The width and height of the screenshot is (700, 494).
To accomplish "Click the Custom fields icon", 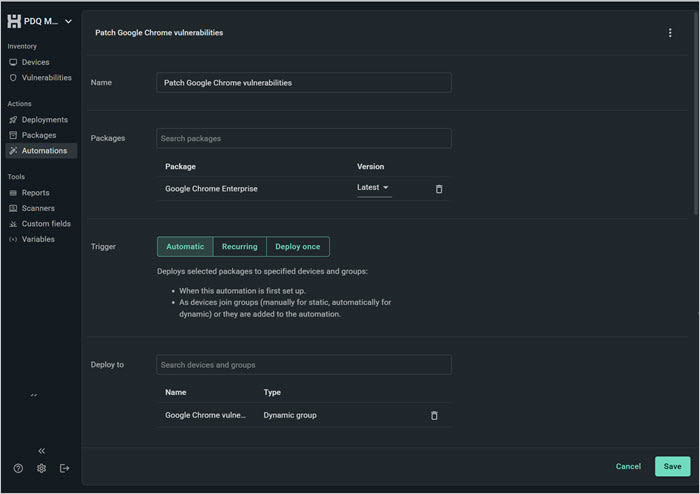I will point(13,224).
